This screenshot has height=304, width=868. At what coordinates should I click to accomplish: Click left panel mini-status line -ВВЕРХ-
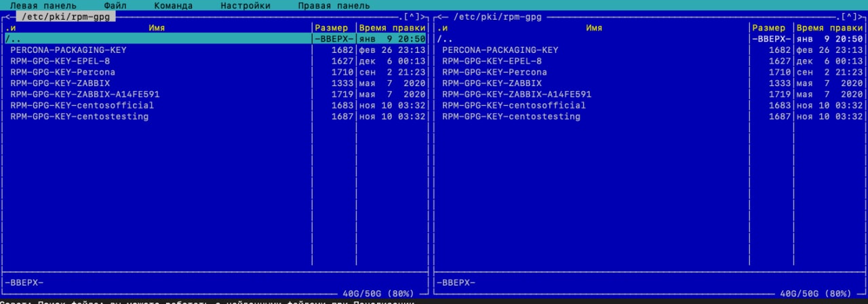[x=24, y=282]
